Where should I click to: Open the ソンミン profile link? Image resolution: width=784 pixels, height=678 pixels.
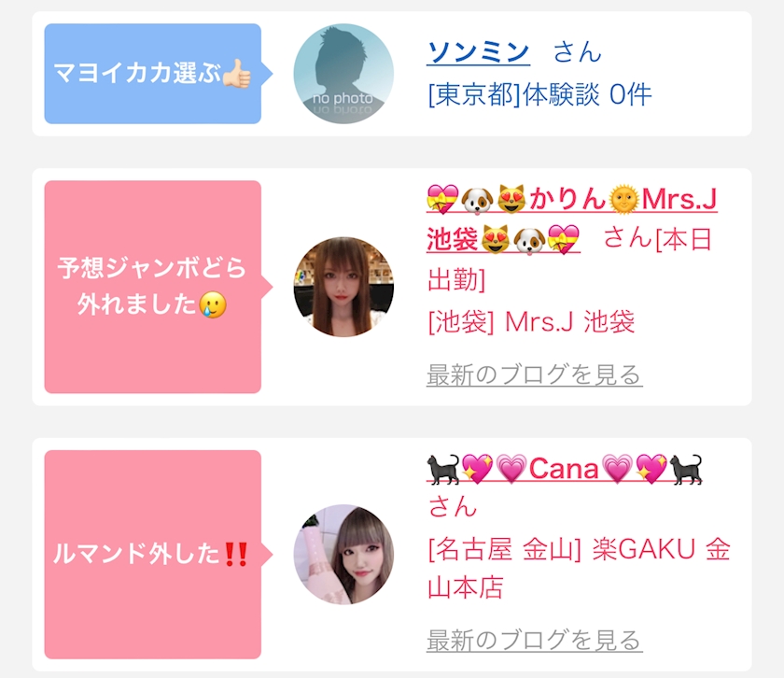coord(479,52)
